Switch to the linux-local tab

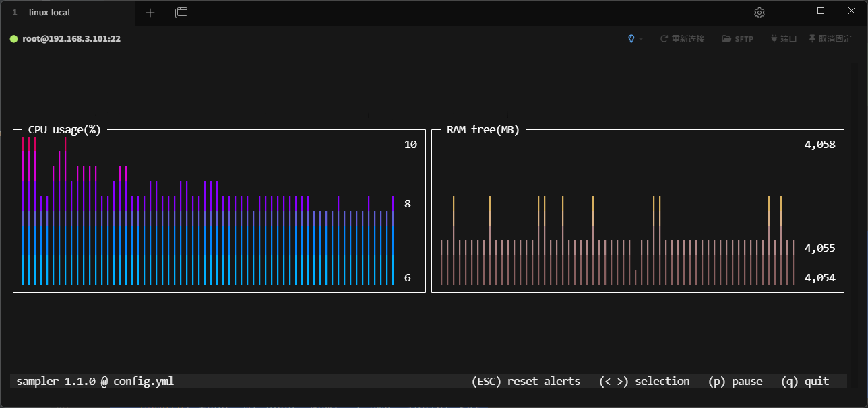[49, 13]
